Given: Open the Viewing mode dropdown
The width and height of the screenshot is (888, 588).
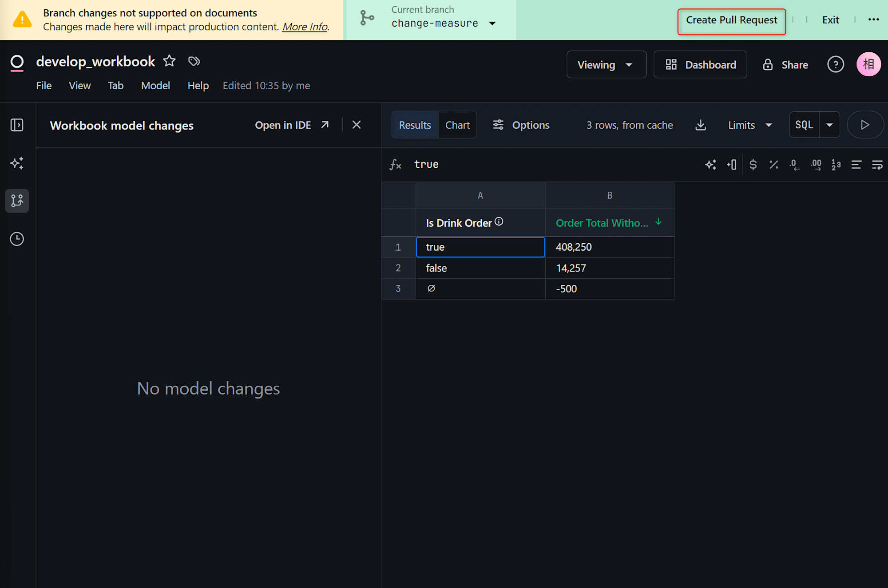Looking at the screenshot, I should coord(607,64).
